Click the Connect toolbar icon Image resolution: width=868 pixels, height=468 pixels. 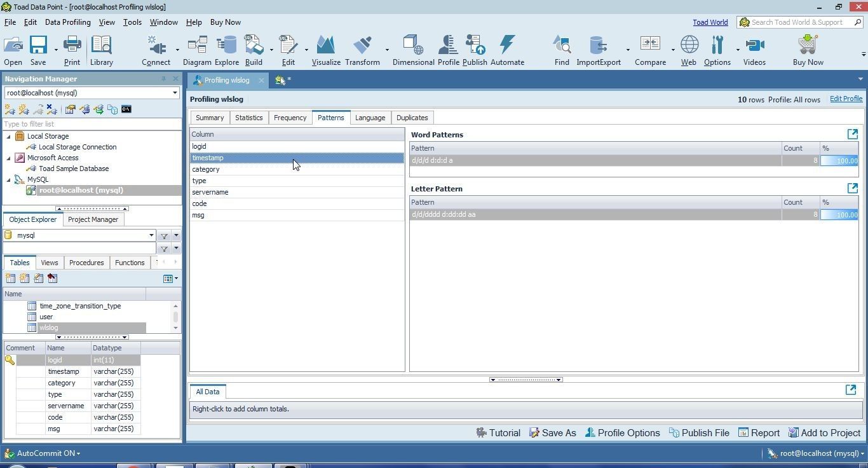156,50
